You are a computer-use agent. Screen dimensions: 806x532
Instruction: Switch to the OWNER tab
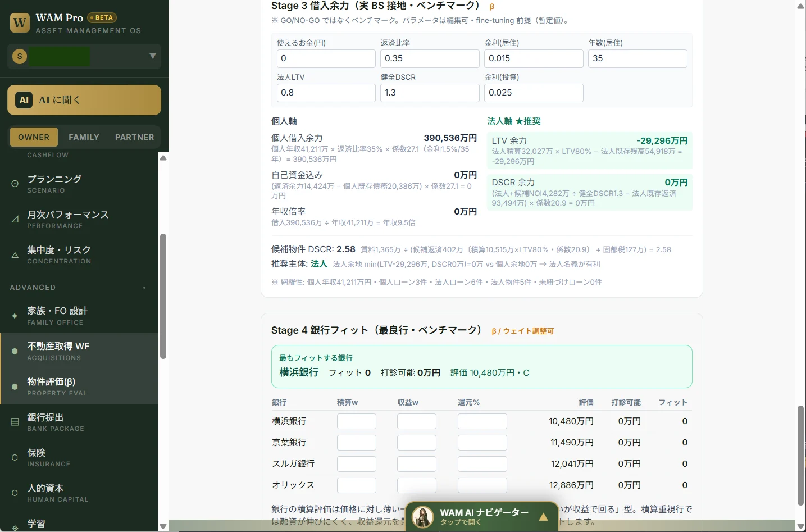pyautogui.click(x=34, y=137)
